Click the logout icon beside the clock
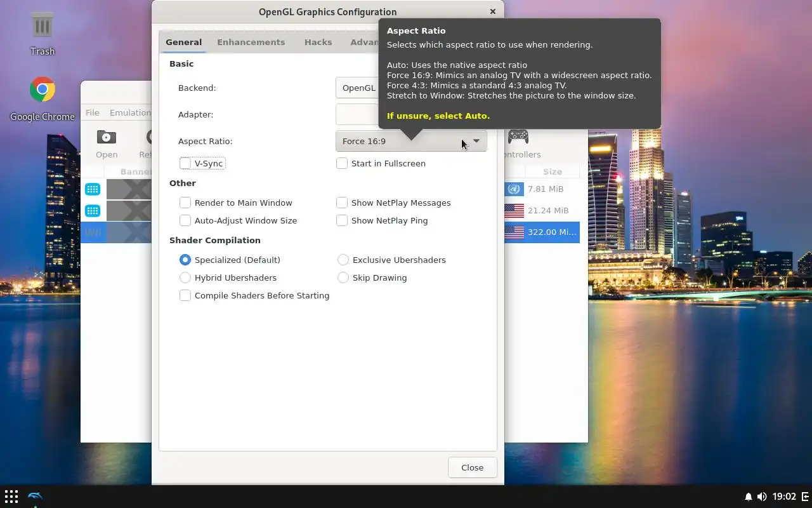 [806, 497]
